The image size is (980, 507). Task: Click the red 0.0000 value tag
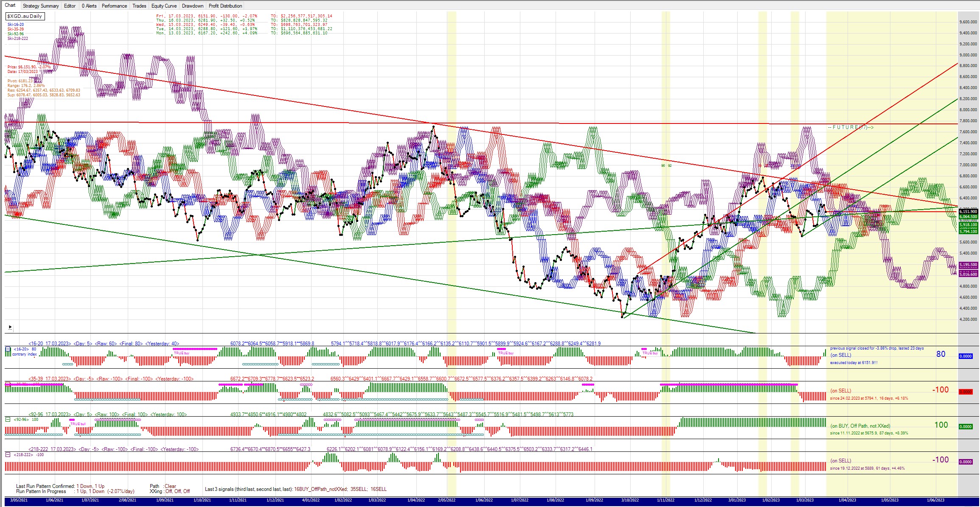click(x=966, y=392)
